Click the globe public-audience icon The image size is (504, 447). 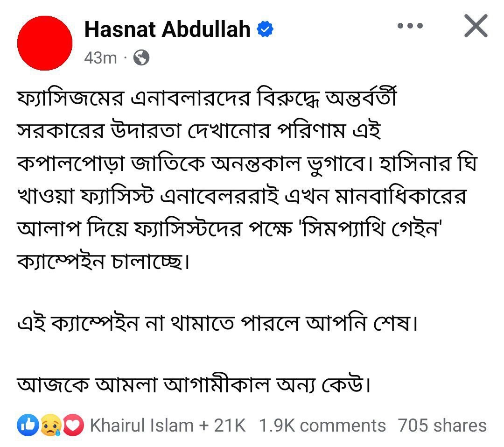point(141,58)
